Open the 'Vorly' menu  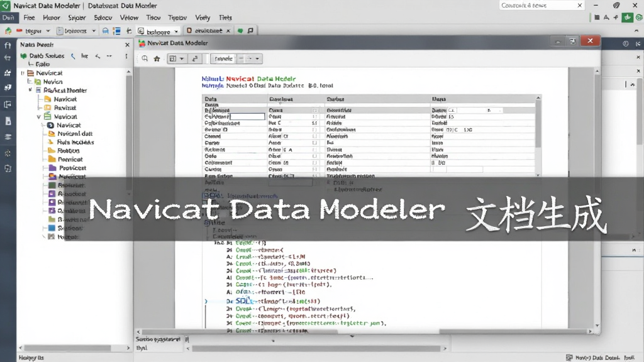[x=203, y=18]
